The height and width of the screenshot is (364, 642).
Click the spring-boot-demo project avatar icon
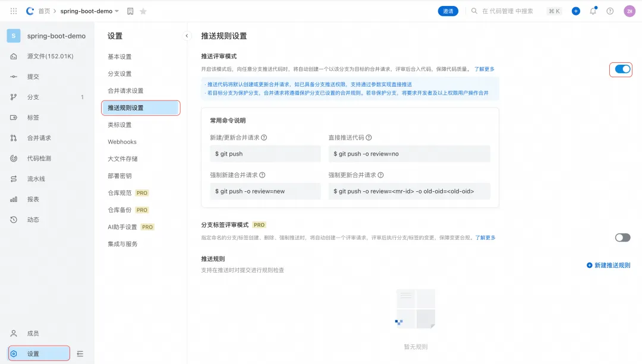tap(14, 36)
